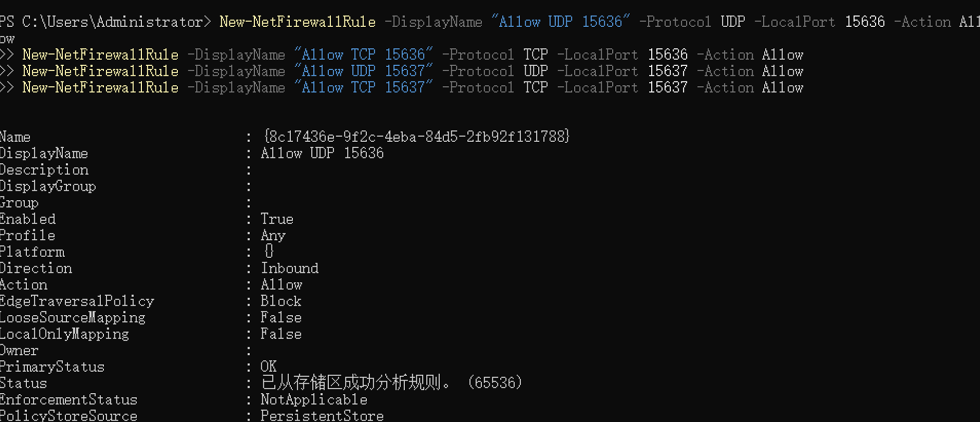The width and height of the screenshot is (980, 422).
Task: Click the True value next to Enabled
Action: pyautogui.click(x=277, y=219)
